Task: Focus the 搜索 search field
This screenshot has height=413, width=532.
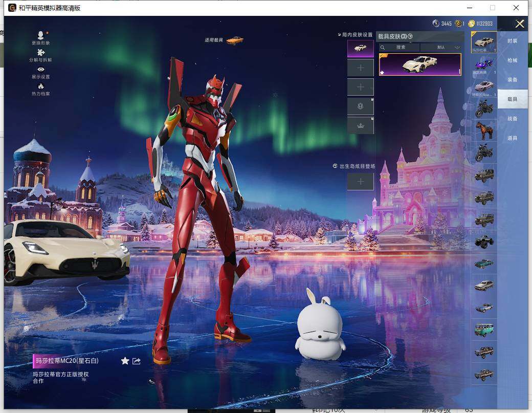Action: click(x=400, y=47)
